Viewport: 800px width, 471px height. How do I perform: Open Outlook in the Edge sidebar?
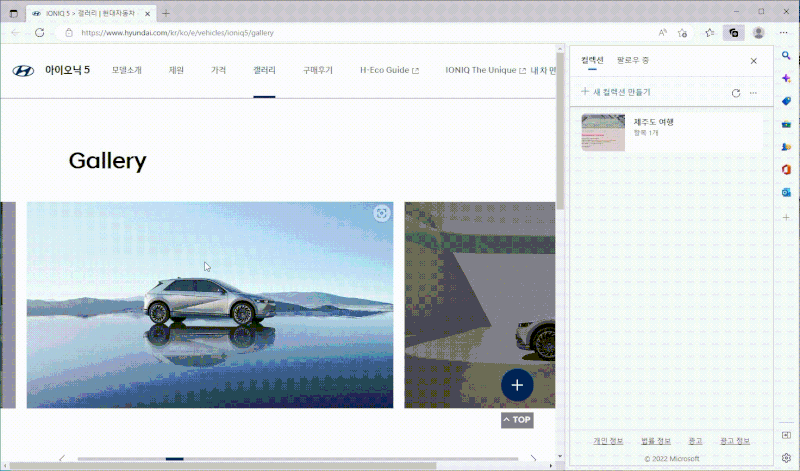pyautogui.click(x=786, y=192)
